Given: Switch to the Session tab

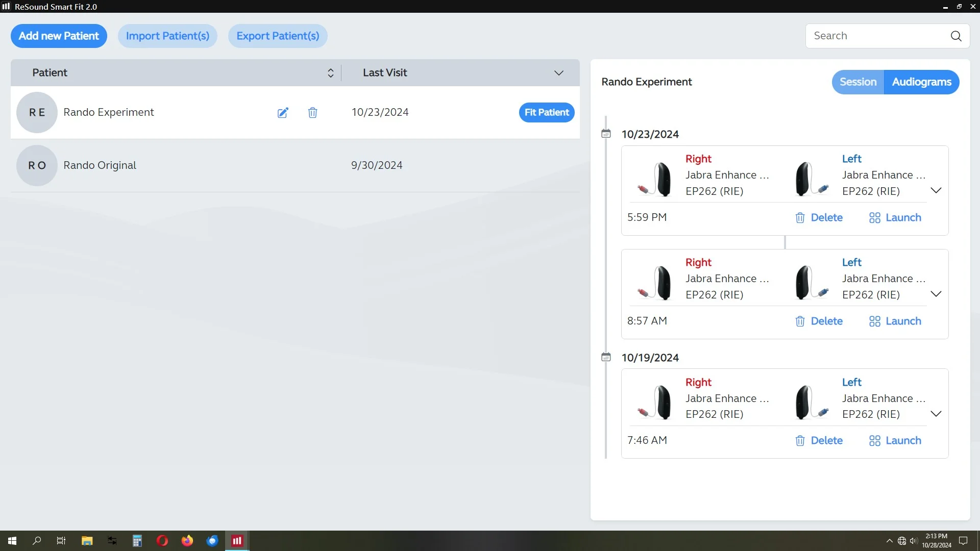Looking at the screenshot, I should (858, 82).
